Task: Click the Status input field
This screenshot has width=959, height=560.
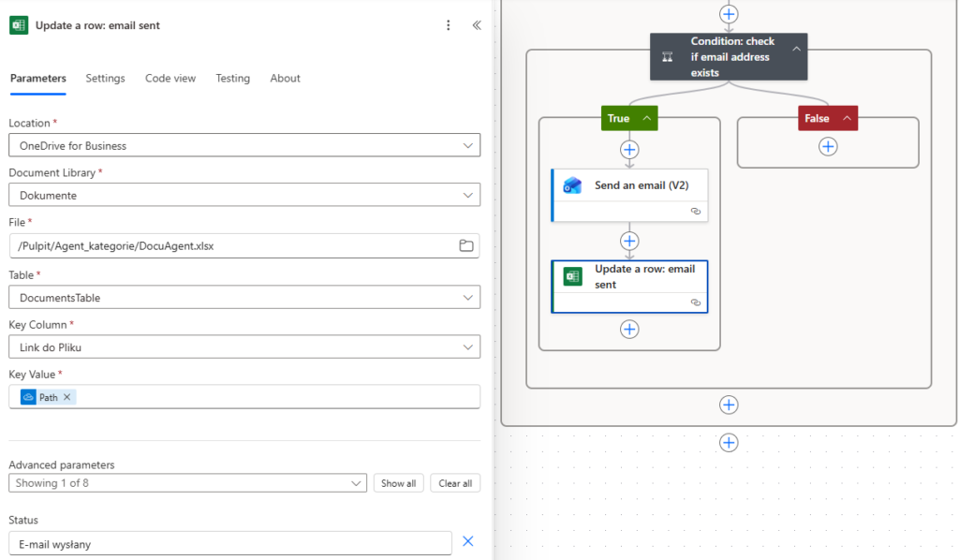Action: coord(230,544)
